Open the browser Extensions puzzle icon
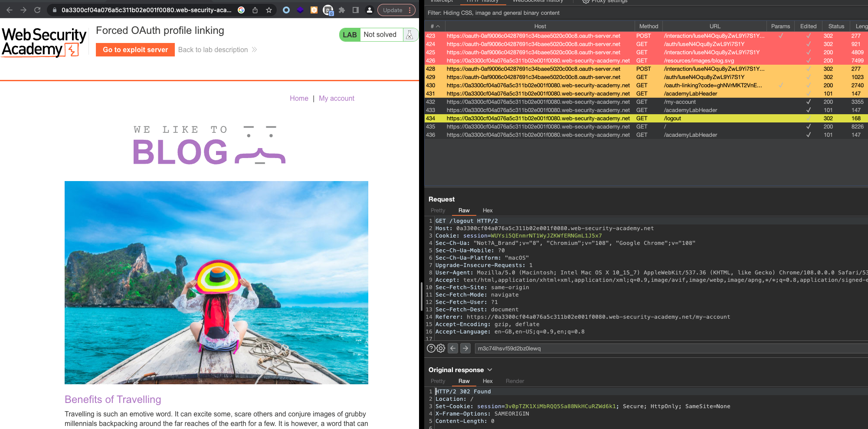Screen dimensions: 868x429 coord(342,10)
